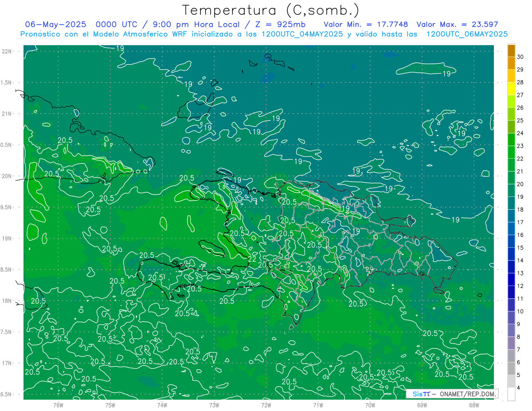The height and width of the screenshot is (411, 532).
Task: Click the "Valor Min. = 17.7748" value
Action: (x=366, y=24)
